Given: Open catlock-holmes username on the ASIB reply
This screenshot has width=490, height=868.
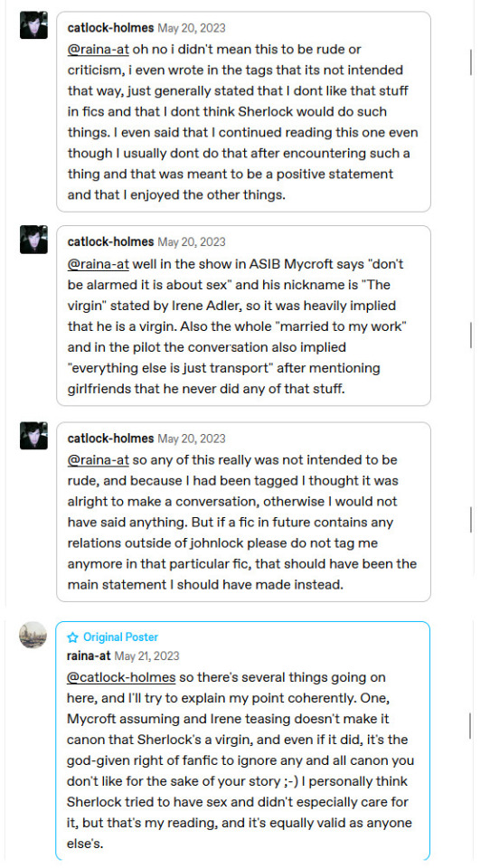Looking at the screenshot, I should pos(110,242).
